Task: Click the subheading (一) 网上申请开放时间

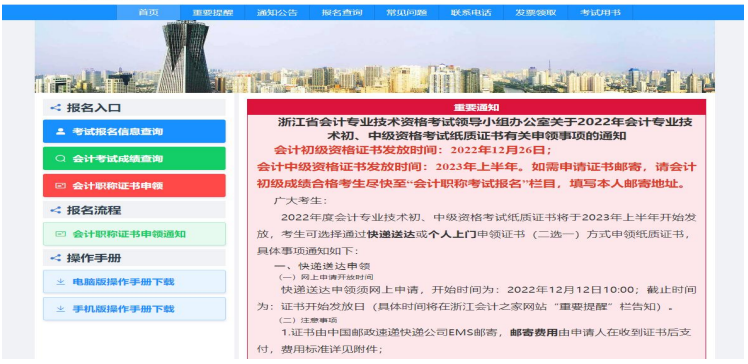Action: (x=326, y=277)
